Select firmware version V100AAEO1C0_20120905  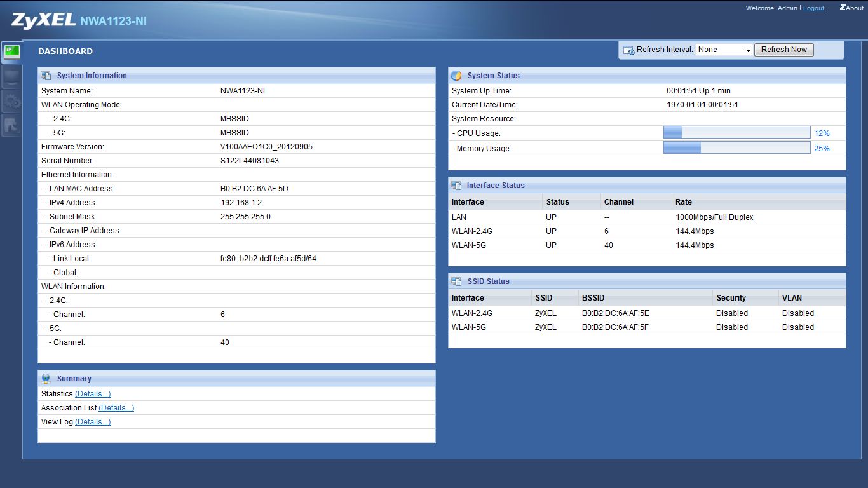click(x=266, y=147)
